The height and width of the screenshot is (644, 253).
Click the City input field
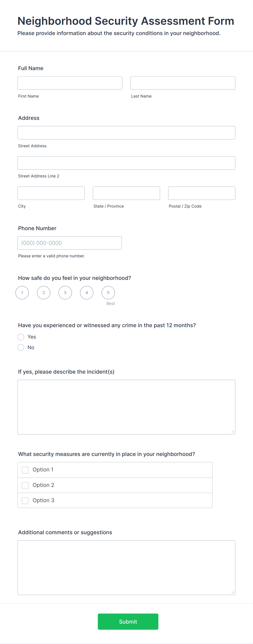click(x=51, y=193)
